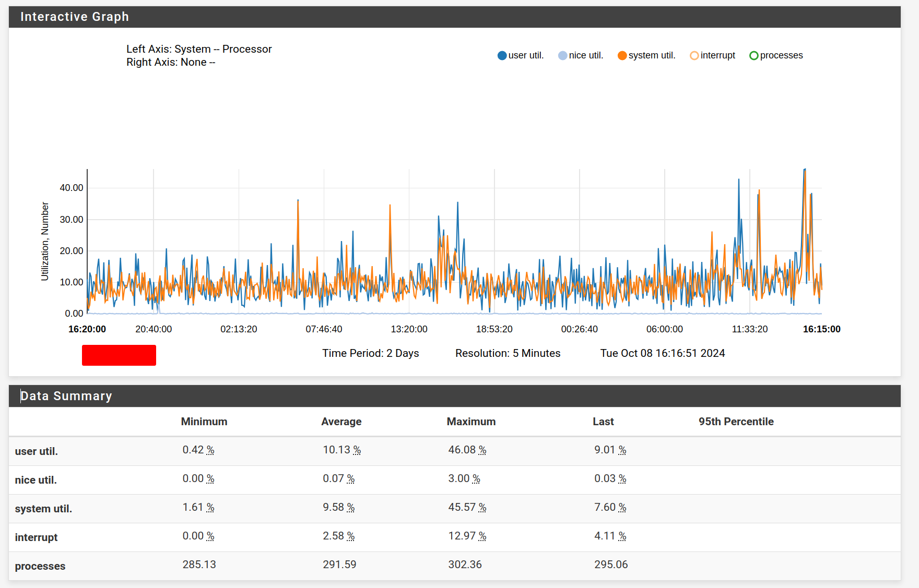The height and width of the screenshot is (588, 919).
Task: Click Right Axis: None -- title
Action: tap(171, 62)
